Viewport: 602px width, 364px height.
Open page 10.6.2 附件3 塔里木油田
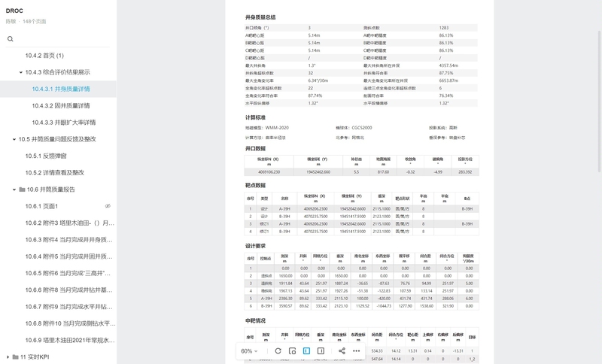pos(69,223)
